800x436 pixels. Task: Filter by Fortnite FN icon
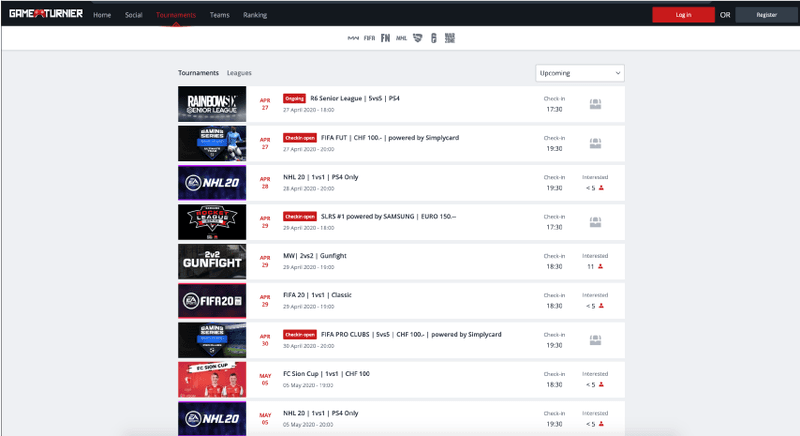[385, 38]
